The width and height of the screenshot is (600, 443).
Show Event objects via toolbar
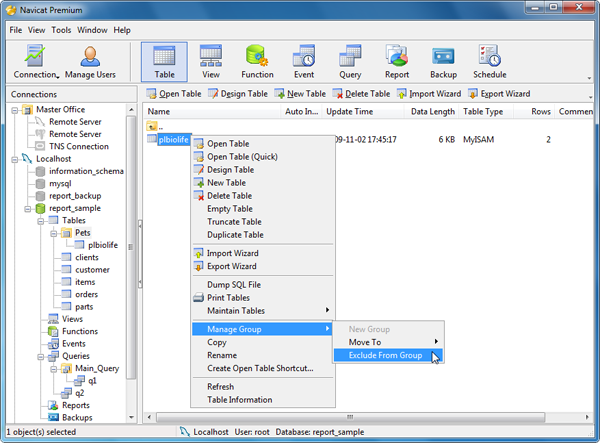tap(304, 62)
